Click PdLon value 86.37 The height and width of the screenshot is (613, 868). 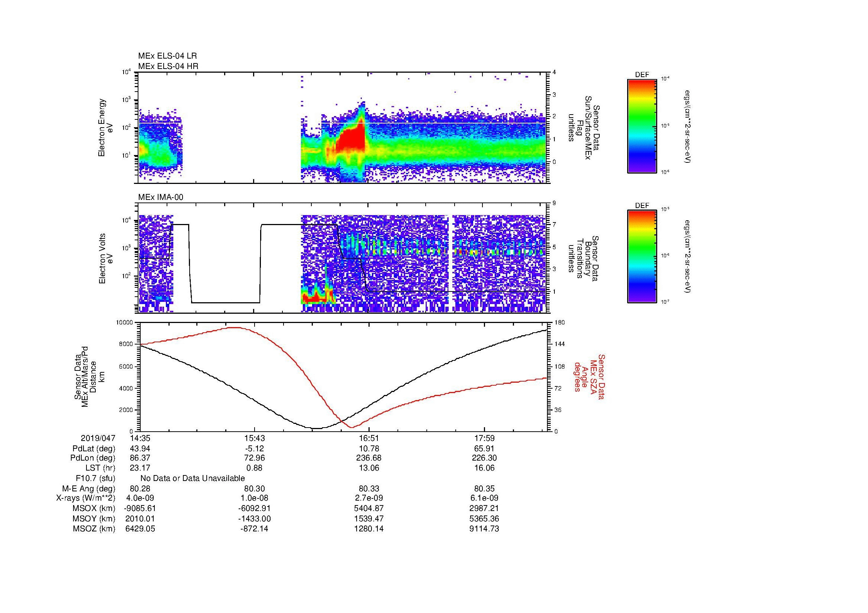(140, 458)
